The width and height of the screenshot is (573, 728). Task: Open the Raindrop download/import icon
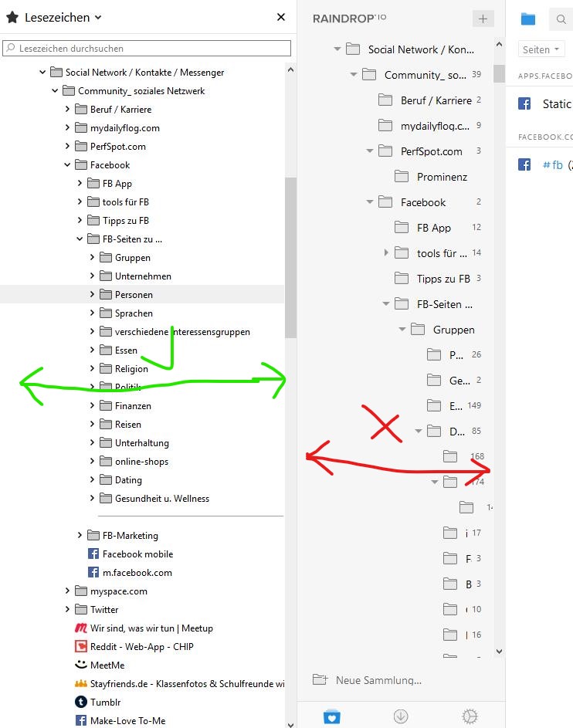pyautogui.click(x=401, y=716)
